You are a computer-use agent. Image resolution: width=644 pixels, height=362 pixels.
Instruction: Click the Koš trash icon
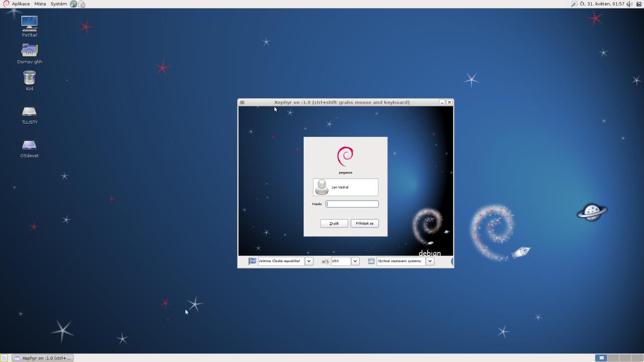[x=29, y=77]
